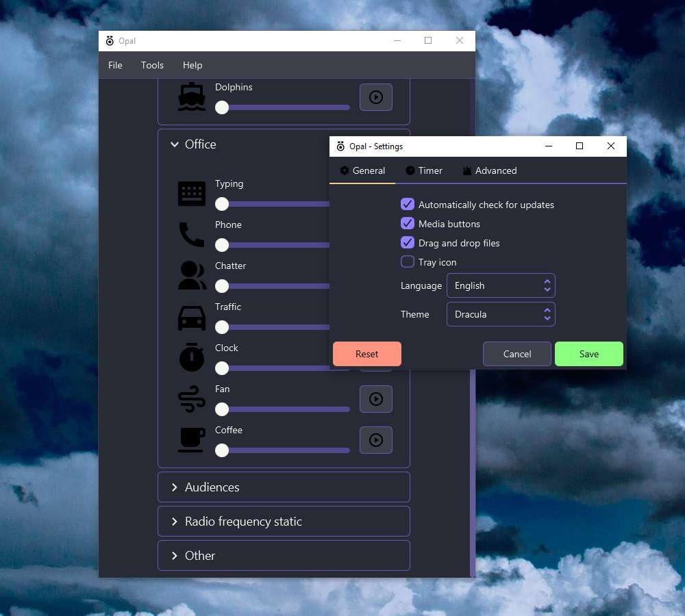Play the Coffee sound
The width and height of the screenshot is (685, 616).
point(375,440)
